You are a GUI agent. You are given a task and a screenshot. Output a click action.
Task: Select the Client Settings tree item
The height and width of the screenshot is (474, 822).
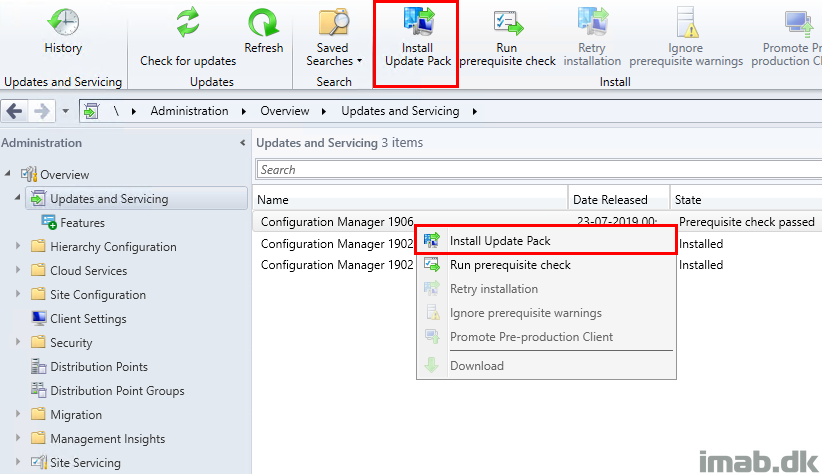pos(88,318)
